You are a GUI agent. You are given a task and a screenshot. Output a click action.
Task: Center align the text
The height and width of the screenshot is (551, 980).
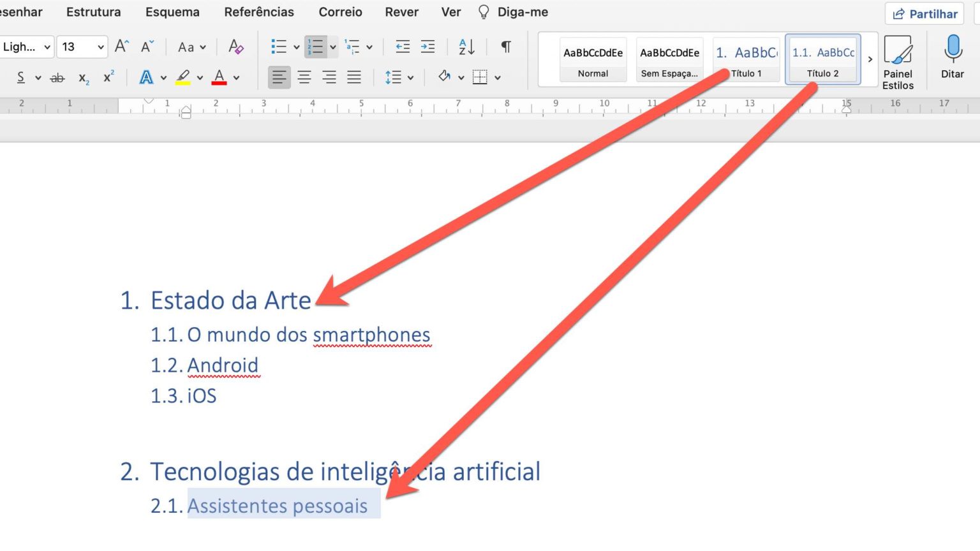click(x=304, y=77)
